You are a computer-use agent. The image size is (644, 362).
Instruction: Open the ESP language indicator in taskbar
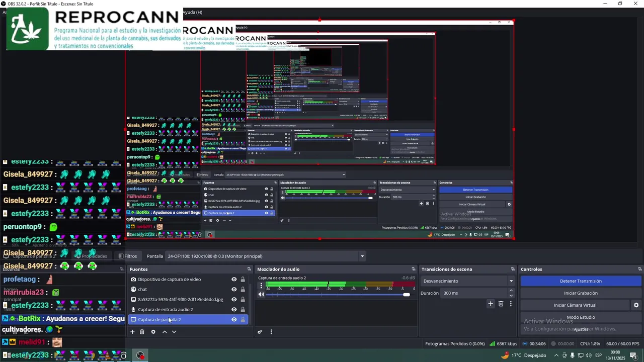pos(599,355)
